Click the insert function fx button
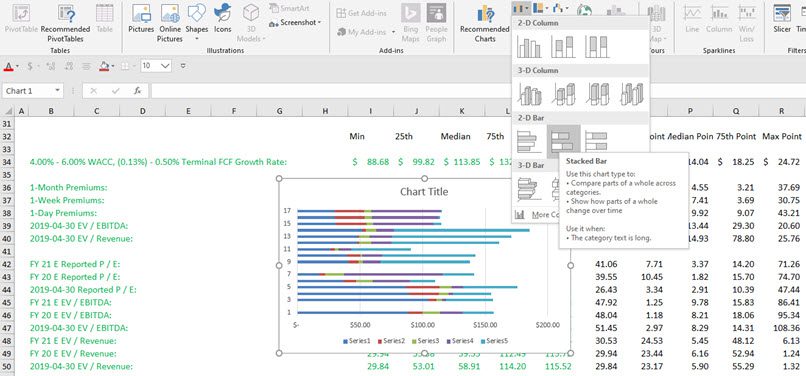806x376 pixels. click(137, 91)
